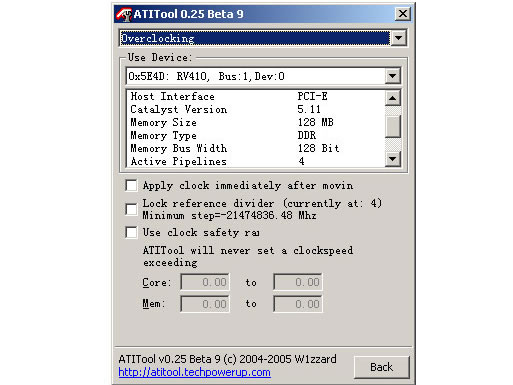Enable Use clock safety range checkbox
The height and width of the screenshot is (385, 513).
tap(131, 232)
